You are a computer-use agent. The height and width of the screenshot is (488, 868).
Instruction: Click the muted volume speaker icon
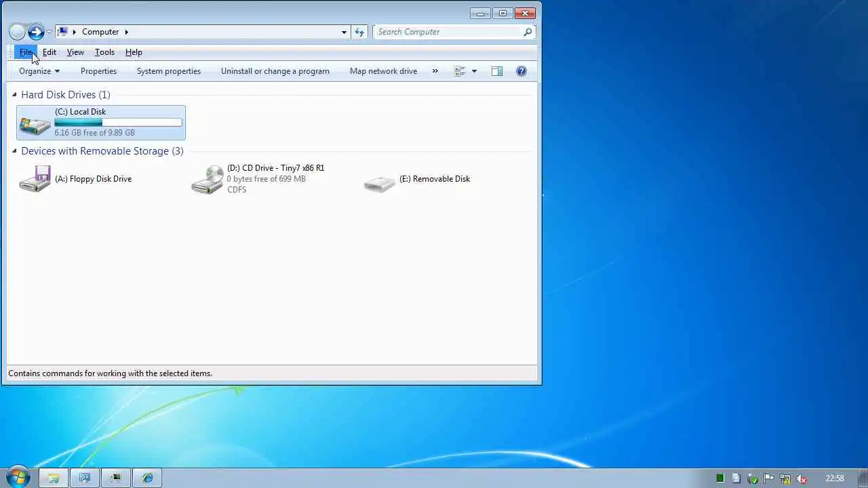(802, 479)
